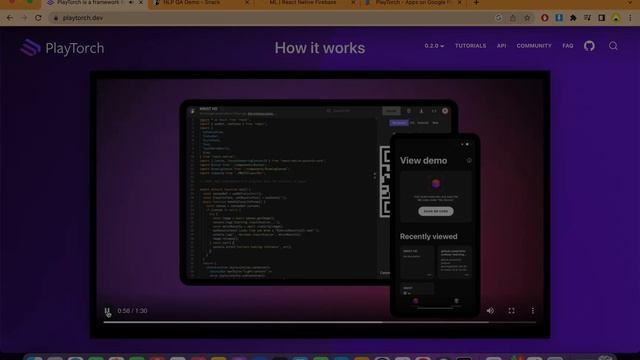Go back in browser history
640x360 pixels.
9,18
